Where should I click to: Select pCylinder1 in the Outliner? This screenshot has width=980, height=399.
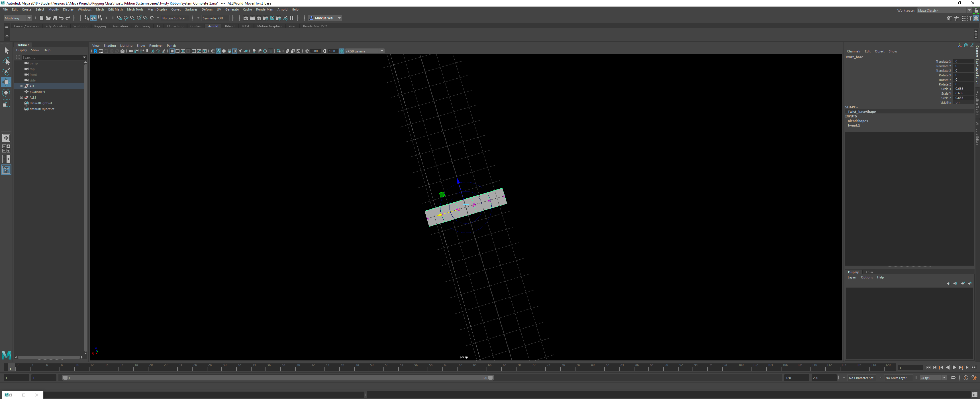click(37, 91)
